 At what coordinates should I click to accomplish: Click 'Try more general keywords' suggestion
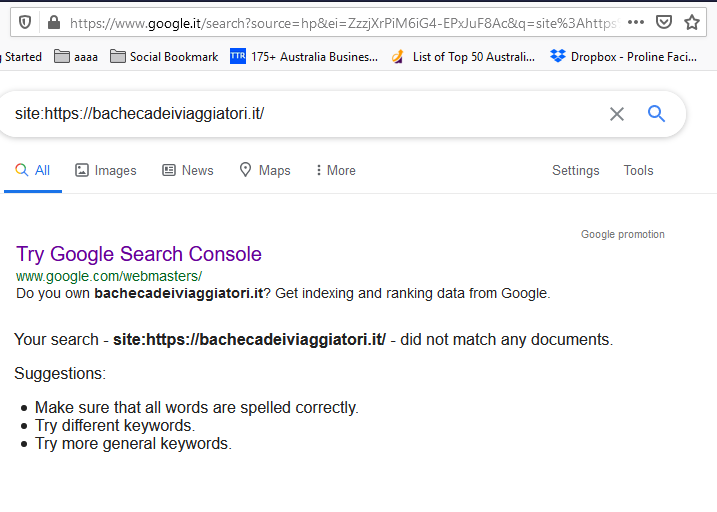pos(134,444)
